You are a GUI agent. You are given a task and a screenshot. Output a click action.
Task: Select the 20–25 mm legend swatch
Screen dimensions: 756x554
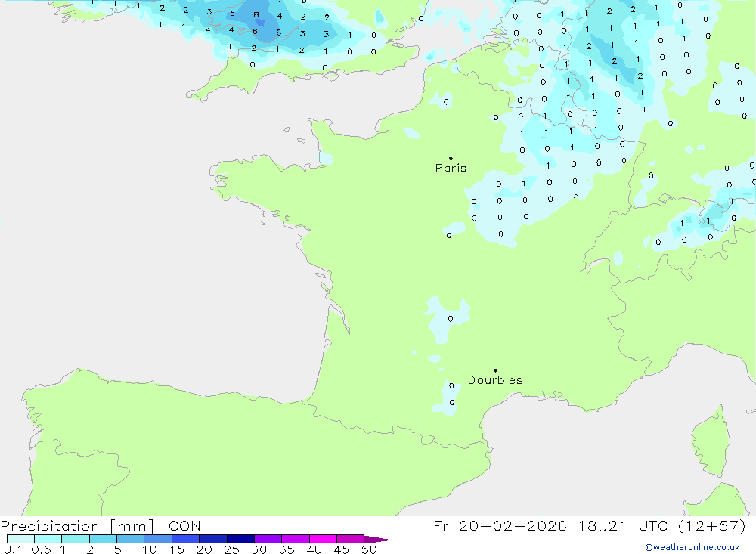tap(213, 539)
